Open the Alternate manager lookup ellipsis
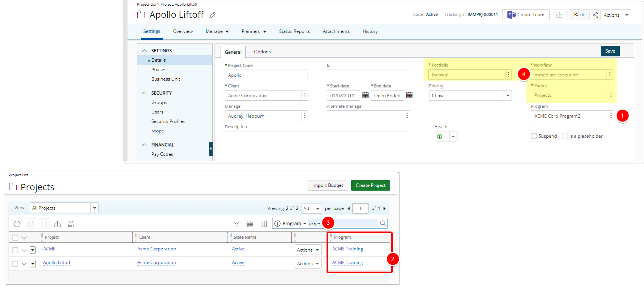The height and width of the screenshot is (289, 644). (x=407, y=116)
